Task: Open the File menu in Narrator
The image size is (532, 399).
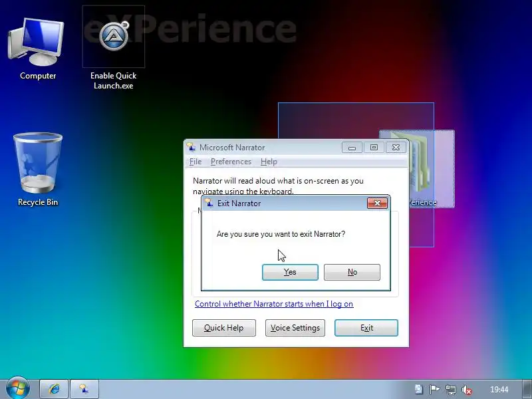Action: 196,162
